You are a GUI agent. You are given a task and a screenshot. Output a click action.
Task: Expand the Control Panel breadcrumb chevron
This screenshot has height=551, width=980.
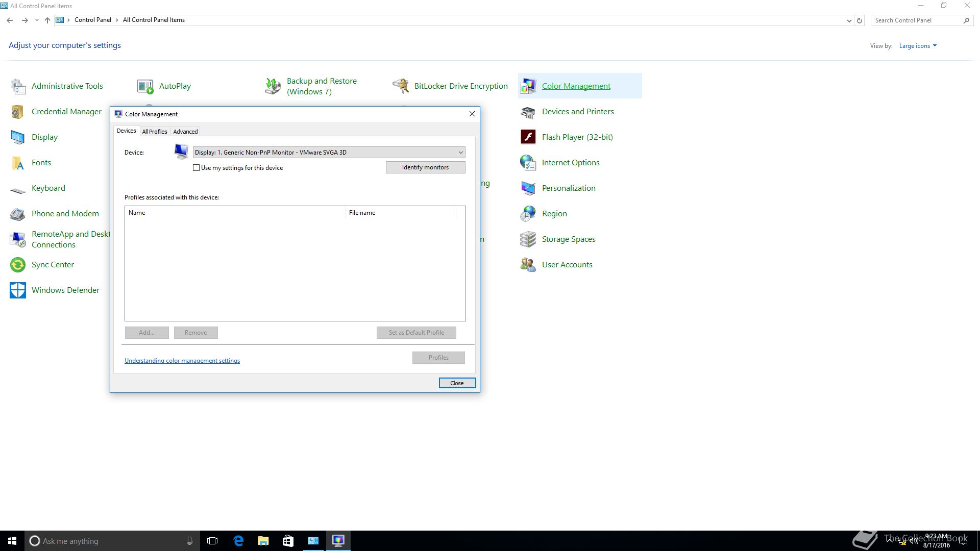click(x=117, y=20)
